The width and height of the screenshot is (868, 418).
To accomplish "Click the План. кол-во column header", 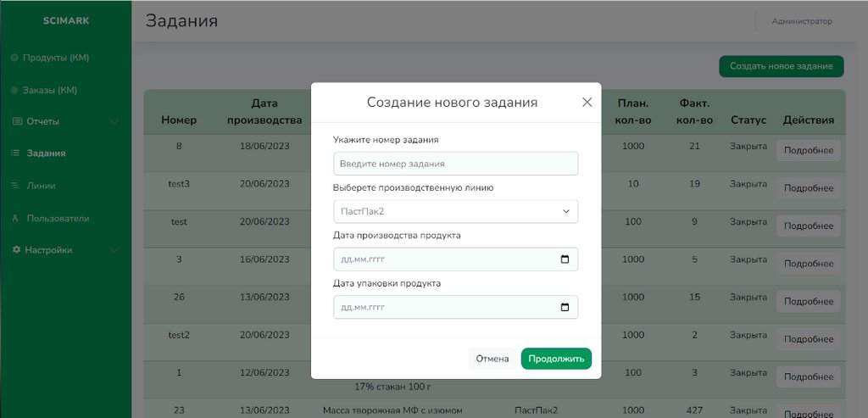I will [x=632, y=112].
